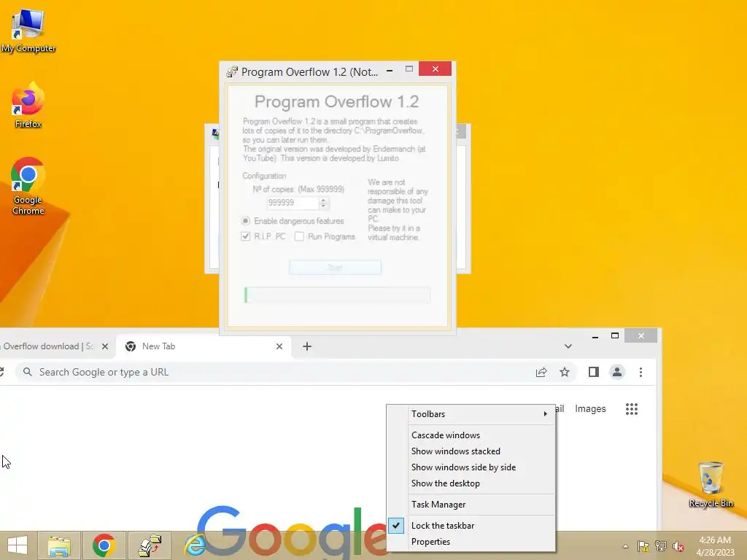Open the My Computer desktop icon
This screenshot has height=560, width=747.
28,31
